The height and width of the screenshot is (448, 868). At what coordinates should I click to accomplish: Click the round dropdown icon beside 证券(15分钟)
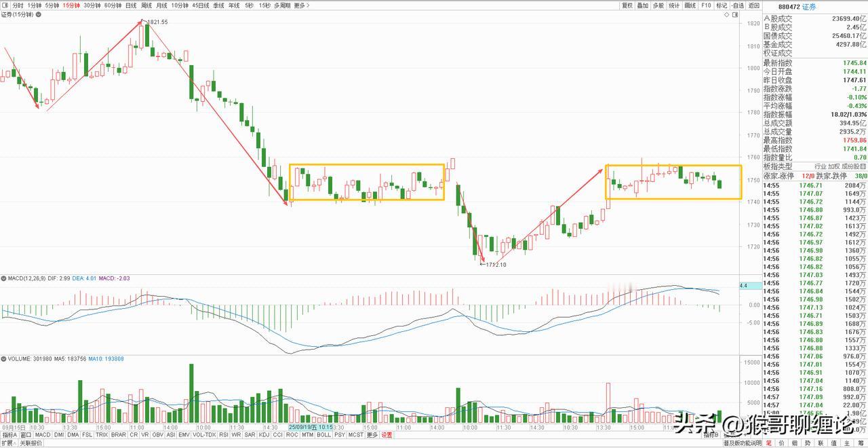pos(38,14)
